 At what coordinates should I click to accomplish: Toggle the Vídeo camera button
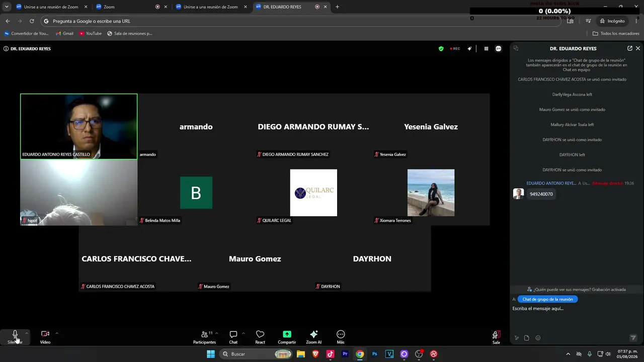tap(45, 337)
